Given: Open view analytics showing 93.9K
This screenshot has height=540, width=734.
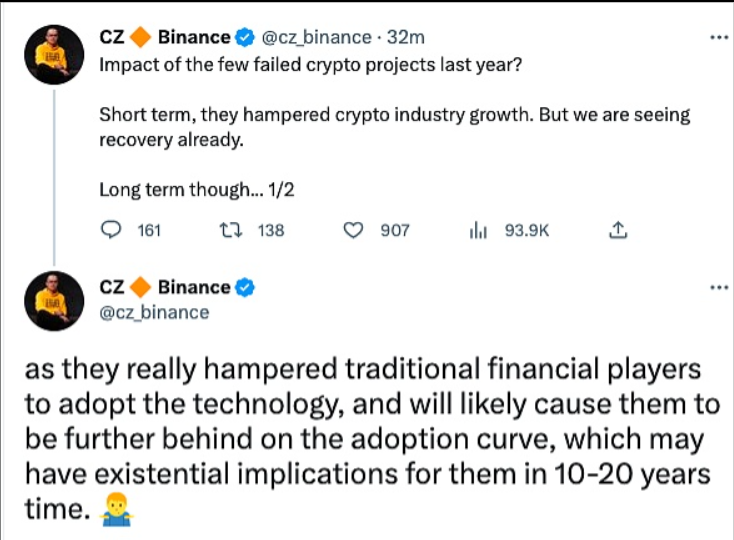Looking at the screenshot, I should point(509,230).
